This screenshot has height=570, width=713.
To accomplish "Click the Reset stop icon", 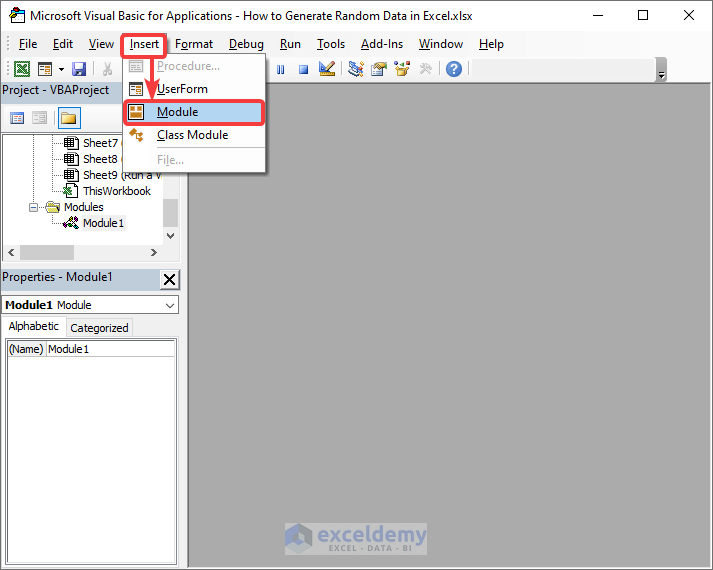I will point(303,70).
